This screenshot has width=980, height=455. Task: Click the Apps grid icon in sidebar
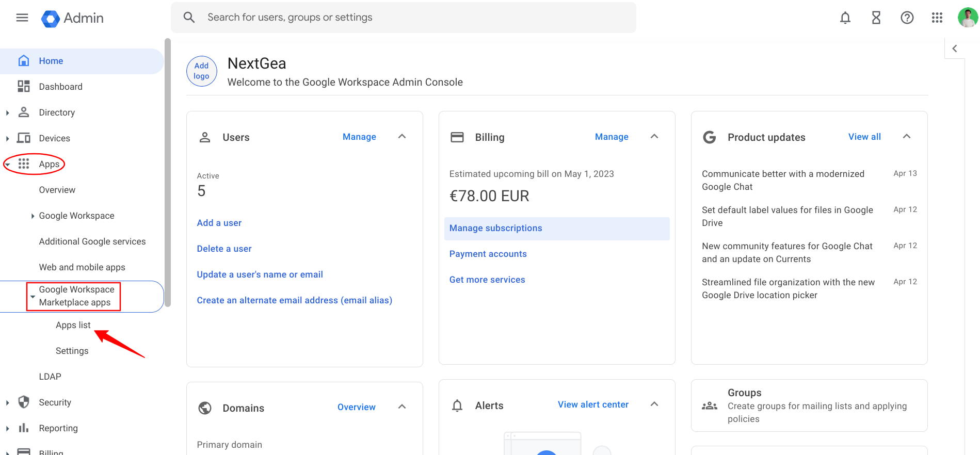[24, 164]
